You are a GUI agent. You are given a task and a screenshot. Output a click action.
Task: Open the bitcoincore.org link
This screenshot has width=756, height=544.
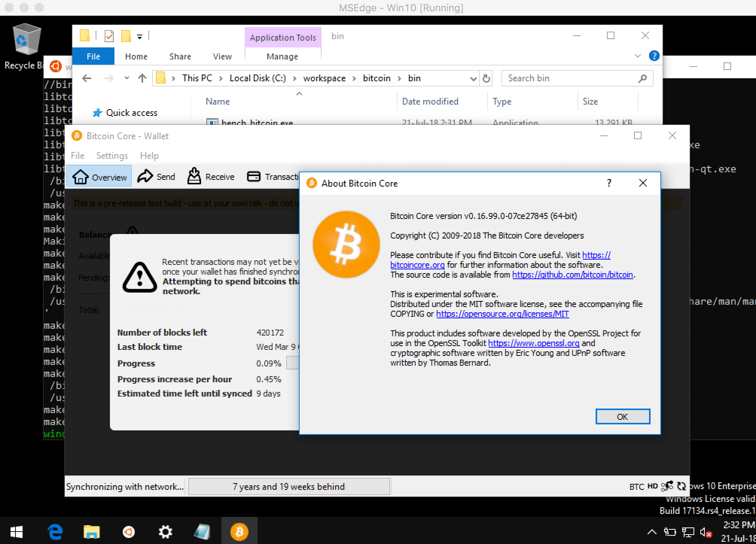(417, 265)
